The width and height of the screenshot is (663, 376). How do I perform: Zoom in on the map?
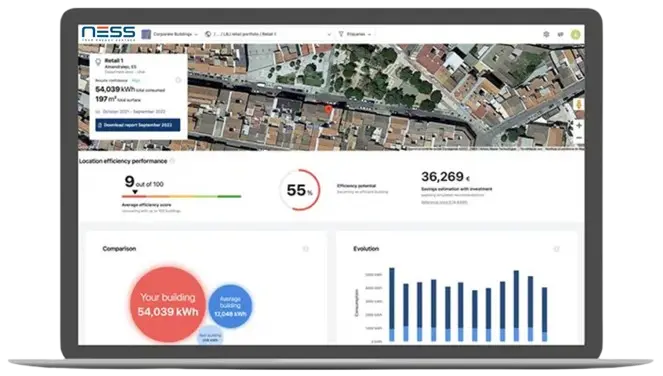579,126
